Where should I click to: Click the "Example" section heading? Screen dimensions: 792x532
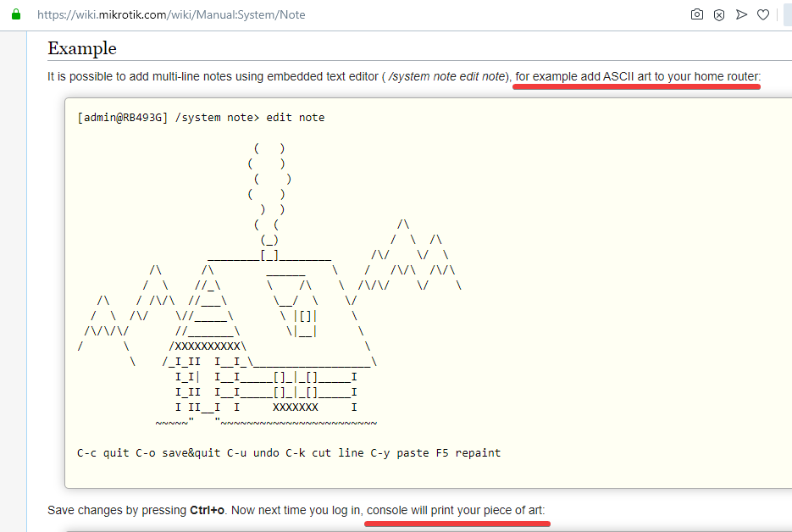click(x=82, y=48)
